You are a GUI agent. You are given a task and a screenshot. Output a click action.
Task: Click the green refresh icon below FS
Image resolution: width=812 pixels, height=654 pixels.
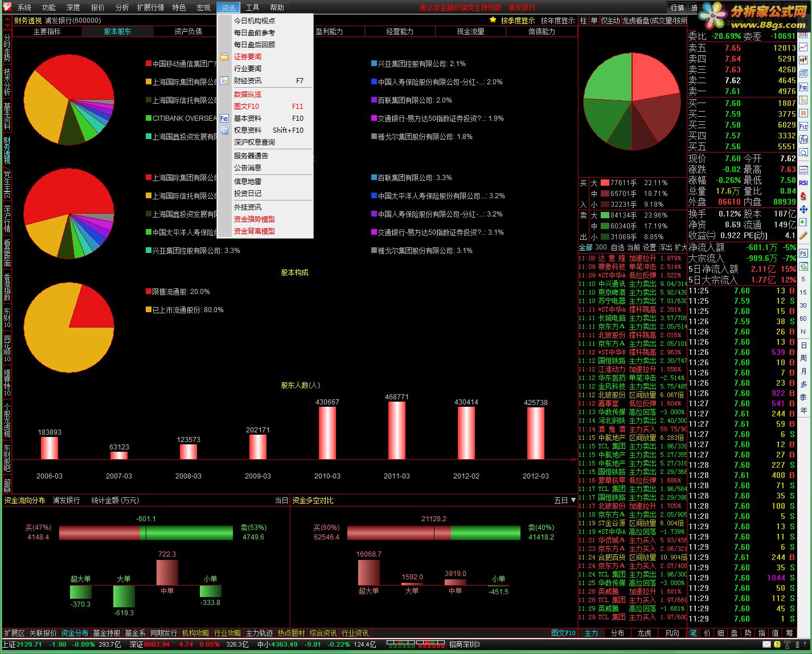pos(803,267)
